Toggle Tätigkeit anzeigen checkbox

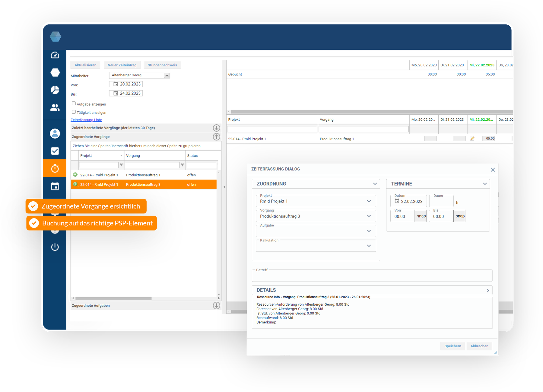pyautogui.click(x=74, y=112)
